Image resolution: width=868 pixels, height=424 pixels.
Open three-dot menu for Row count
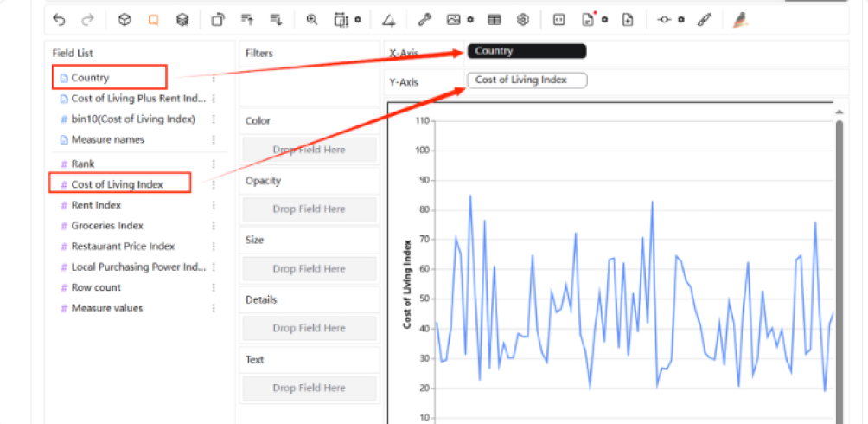pos(214,287)
